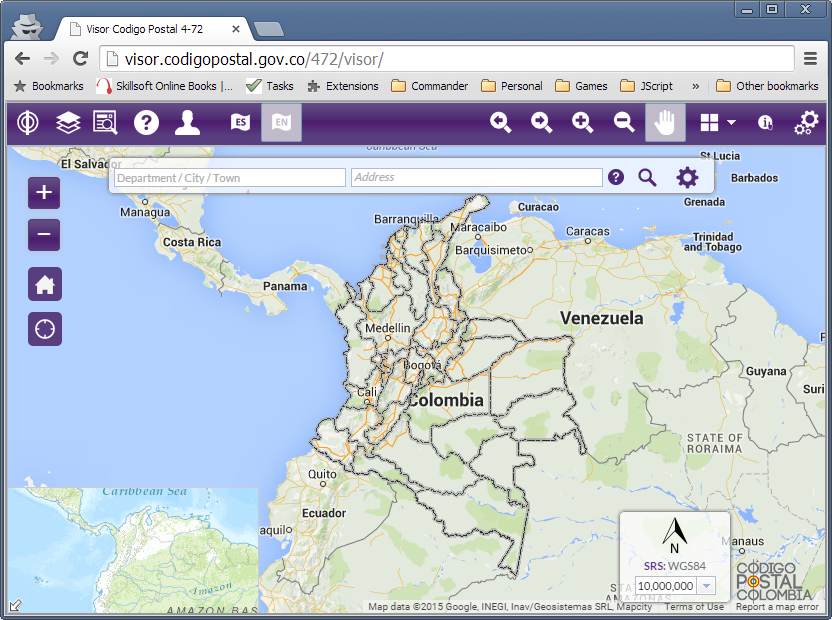
Task: Select the zoom in magnifier tool
Action: [582, 122]
